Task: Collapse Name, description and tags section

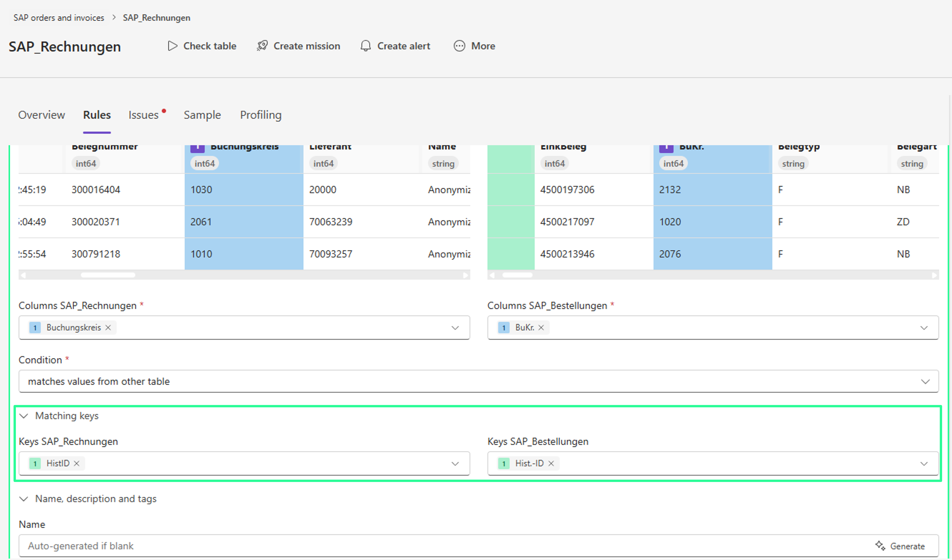Action: (24, 499)
